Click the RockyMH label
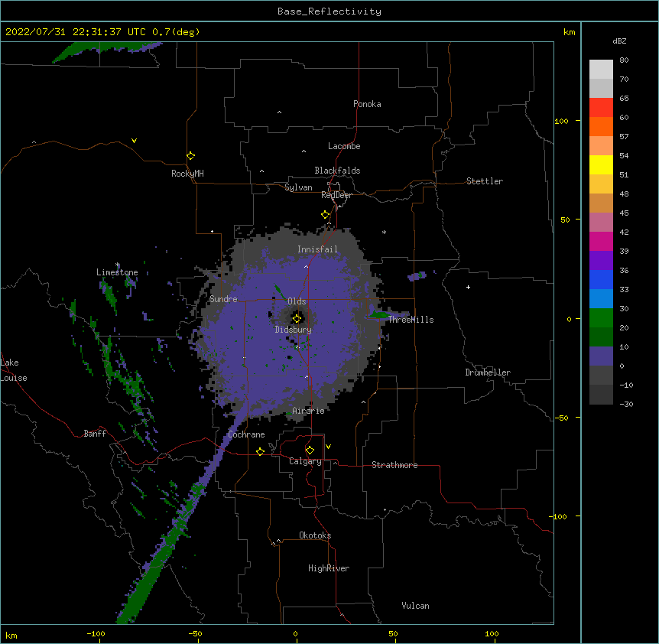The height and width of the screenshot is (644, 659). click(187, 174)
